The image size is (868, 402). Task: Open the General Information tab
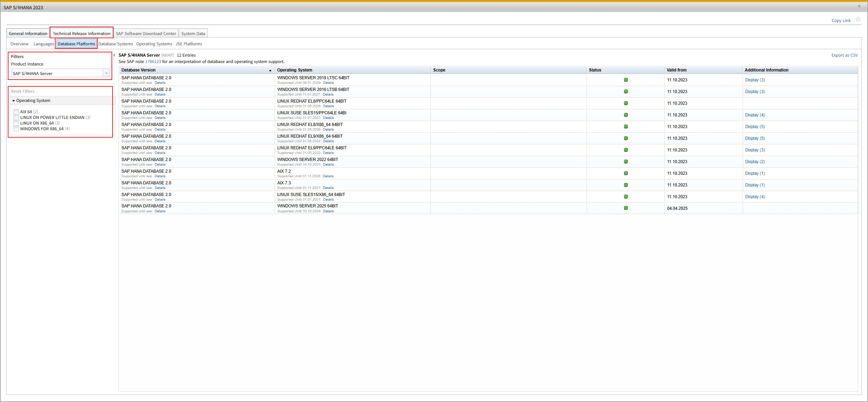click(28, 34)
